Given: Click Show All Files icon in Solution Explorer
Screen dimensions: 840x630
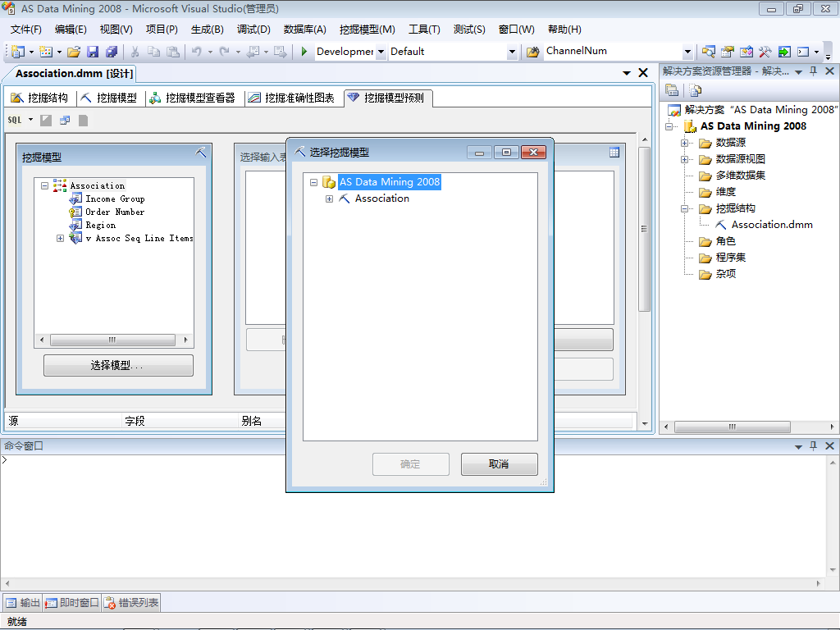Looking at the screenshot, I should (695, 90).
